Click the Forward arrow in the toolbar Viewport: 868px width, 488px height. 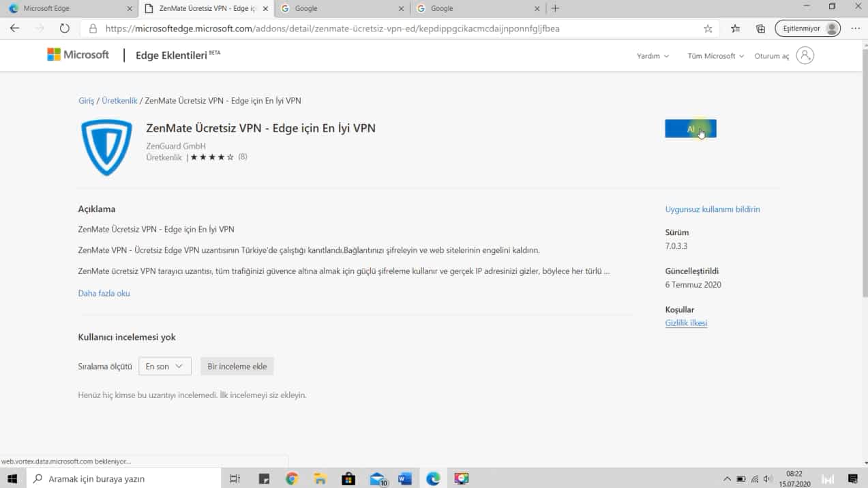(40, 29)
